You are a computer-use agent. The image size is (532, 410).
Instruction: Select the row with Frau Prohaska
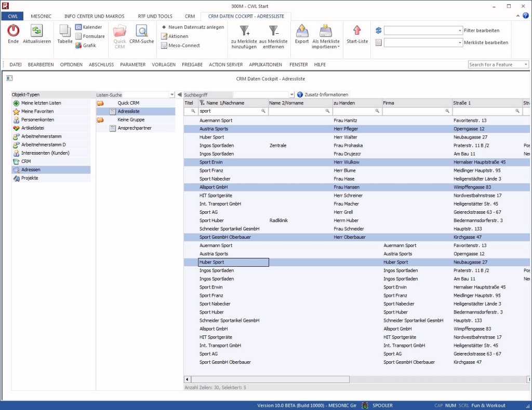(x=356, y=146)
